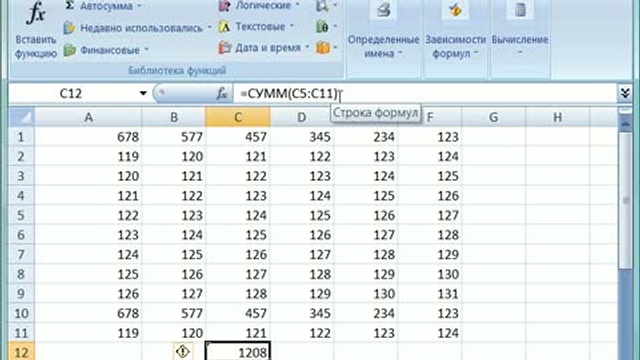The height and width of the screenshot is (360, 640).
Task: Select cell C5 containing 124
Action: 238,215
